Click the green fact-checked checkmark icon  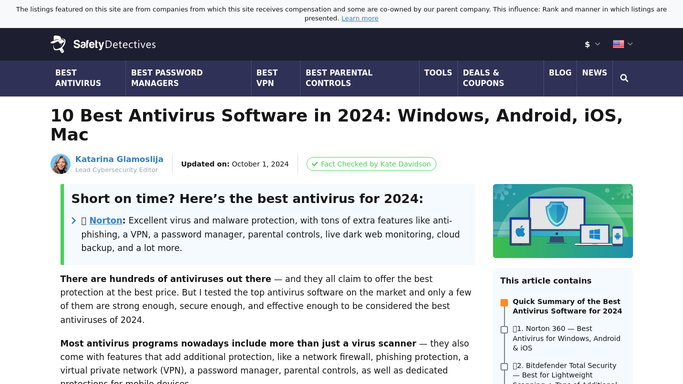[x=314, y=164]
